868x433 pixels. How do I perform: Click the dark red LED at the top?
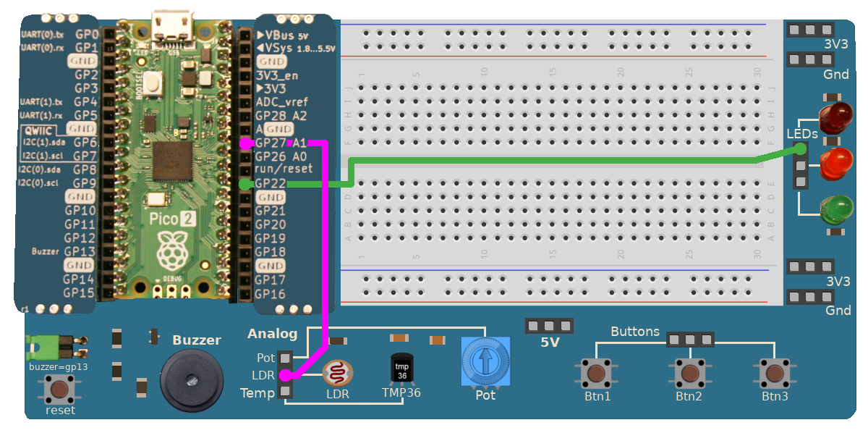835,117
